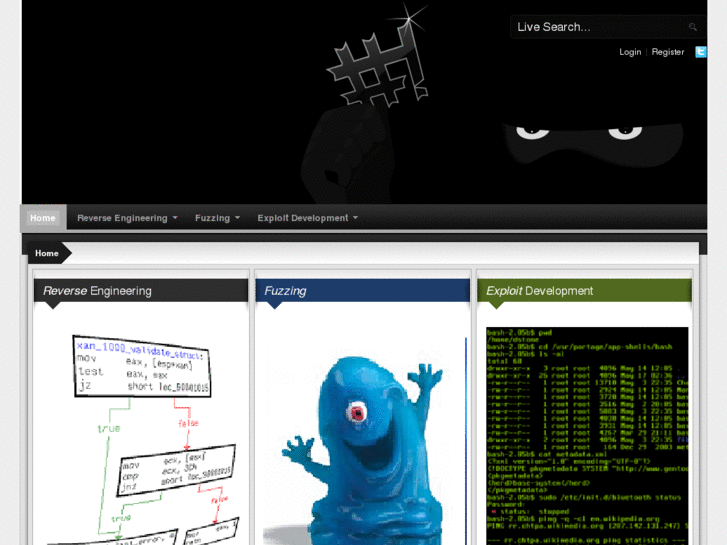Select the Home menu tab

(43, 218)
